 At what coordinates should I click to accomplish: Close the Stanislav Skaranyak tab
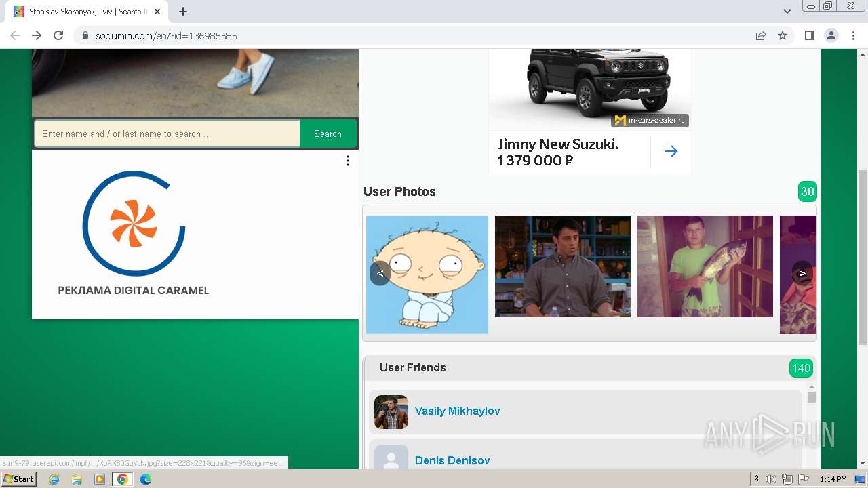pos(157,12)
